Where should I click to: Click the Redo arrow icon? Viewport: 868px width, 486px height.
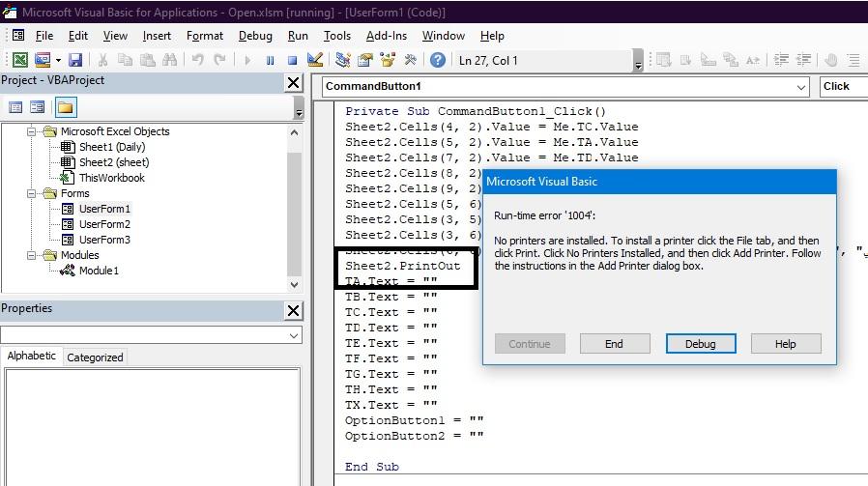[219, 60]
